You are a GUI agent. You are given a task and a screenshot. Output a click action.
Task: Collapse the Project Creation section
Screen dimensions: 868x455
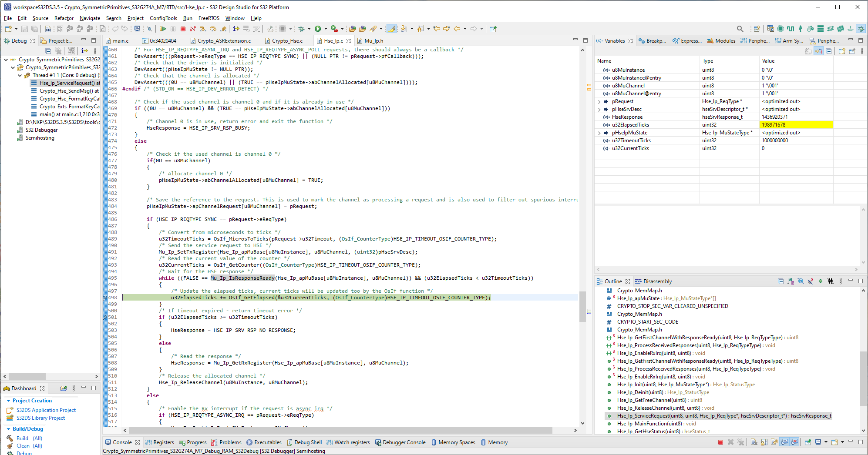click(8, 400)
